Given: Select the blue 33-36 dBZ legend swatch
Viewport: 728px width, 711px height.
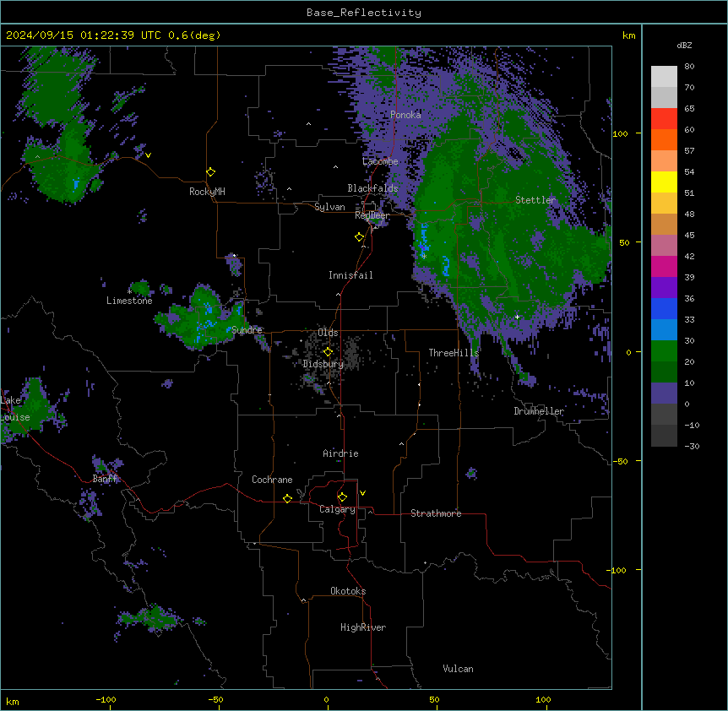Looking at the screenshot, I should click(x=664, y=308).
